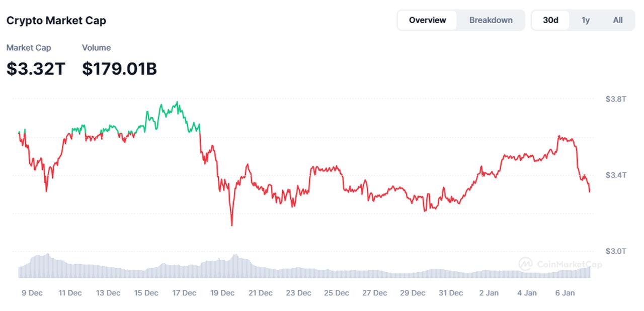Screen dimensions: 644x311
Task: Switch to the Overview tab
Action: [427, 20]
